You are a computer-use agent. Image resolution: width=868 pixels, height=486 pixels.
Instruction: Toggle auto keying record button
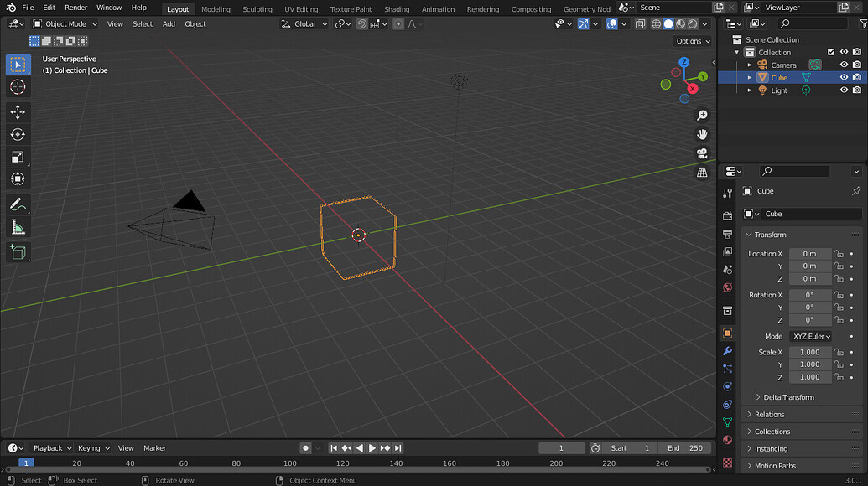(305, 448)
